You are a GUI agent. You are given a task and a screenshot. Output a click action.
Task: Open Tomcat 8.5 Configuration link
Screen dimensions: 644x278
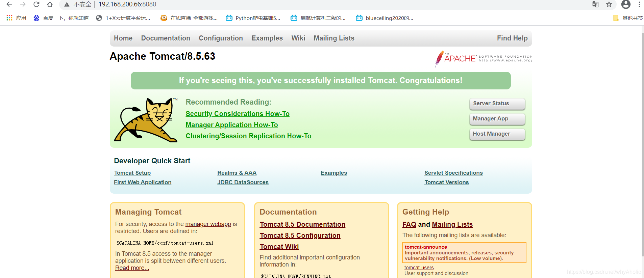coord(300,235)
